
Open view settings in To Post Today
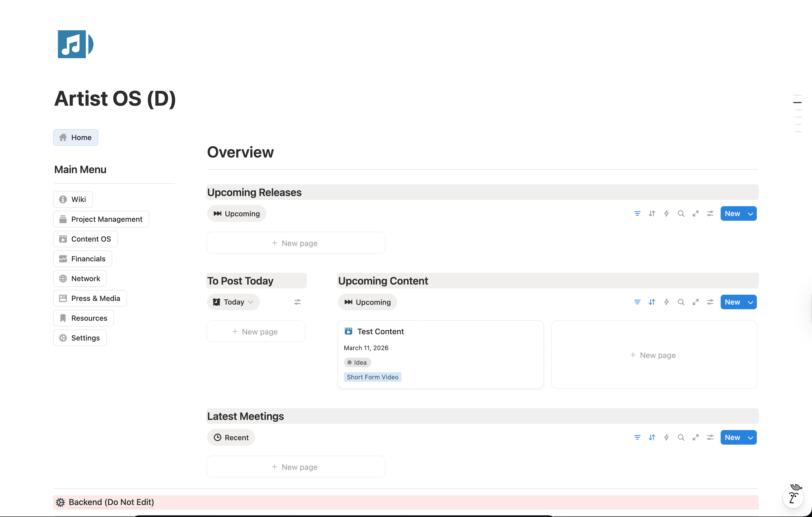297,302
